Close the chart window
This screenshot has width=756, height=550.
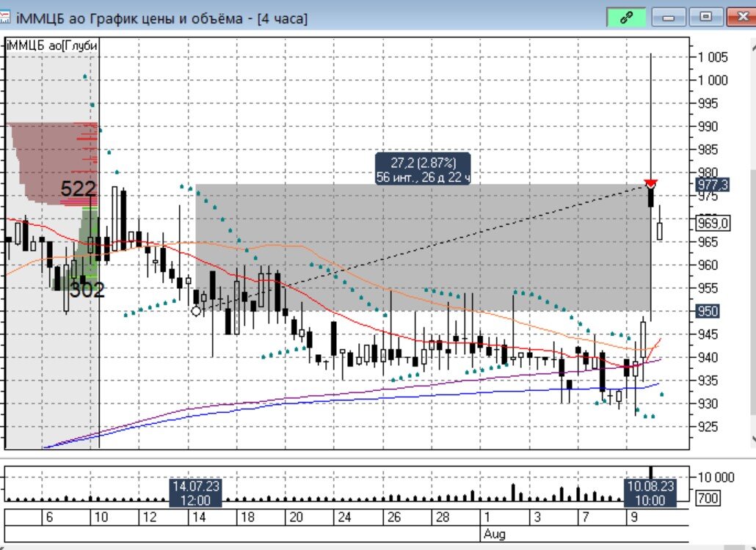coord(743,18)
